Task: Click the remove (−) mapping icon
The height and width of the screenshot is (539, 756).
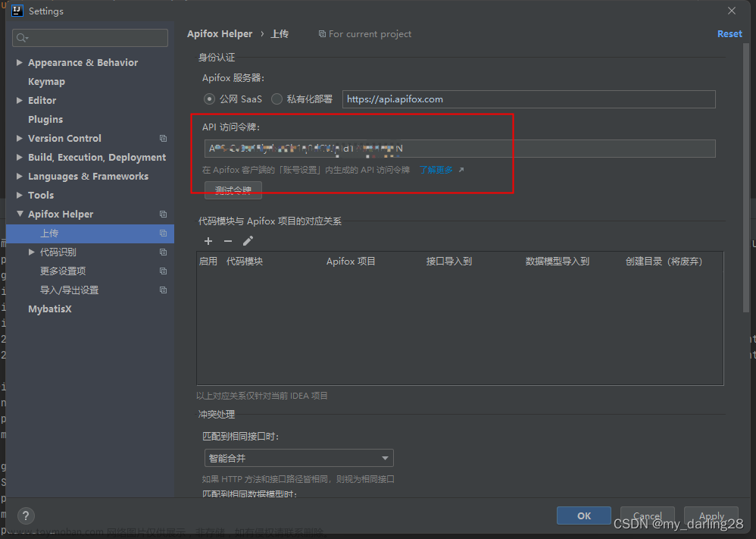Action: tap(228, 241)
